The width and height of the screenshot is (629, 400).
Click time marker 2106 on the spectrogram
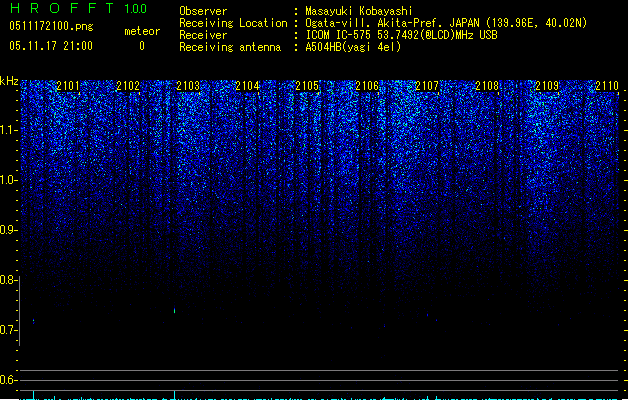point(367,85)
